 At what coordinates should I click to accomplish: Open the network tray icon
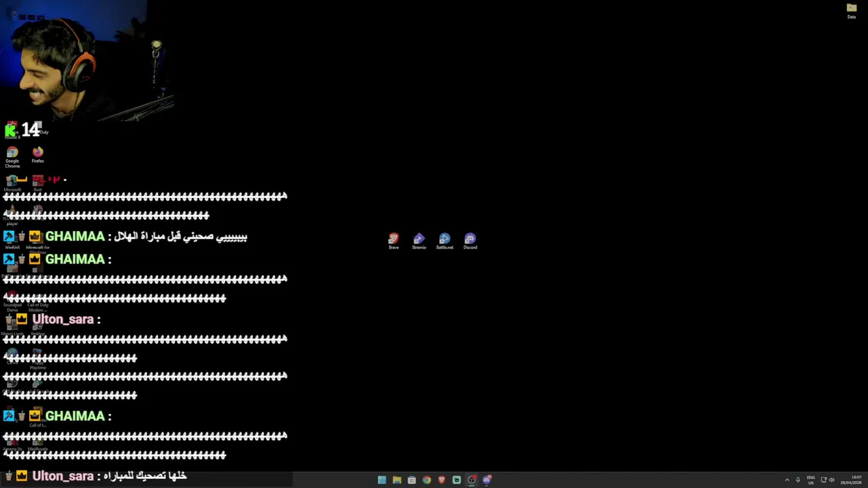click(824, 480)
